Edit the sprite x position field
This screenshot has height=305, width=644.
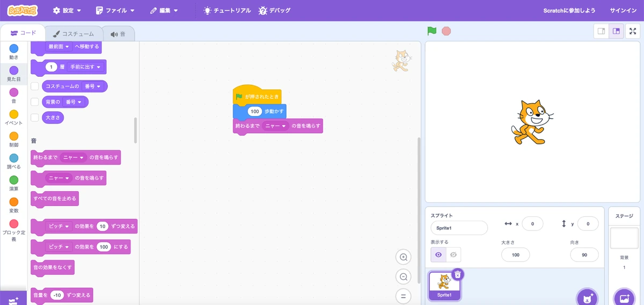coord(532,224)
